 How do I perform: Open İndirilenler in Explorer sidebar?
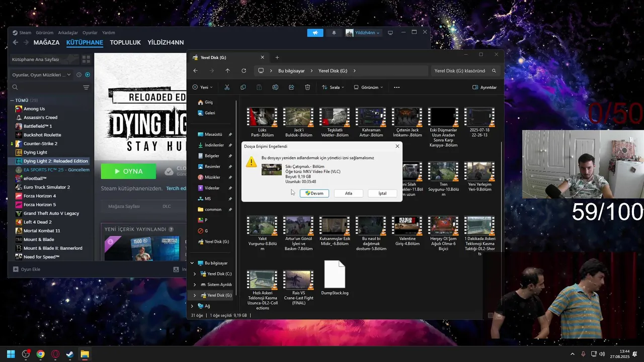pos(214,145)
